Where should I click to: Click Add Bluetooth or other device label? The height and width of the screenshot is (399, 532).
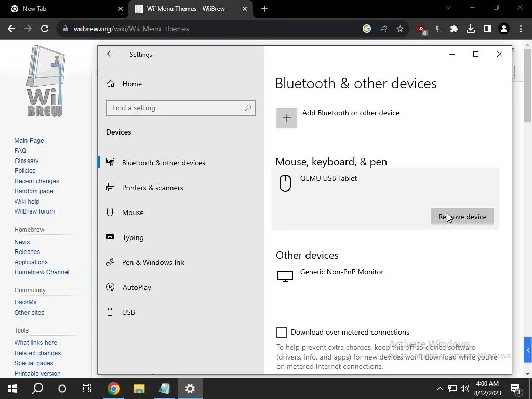[351, 113]
